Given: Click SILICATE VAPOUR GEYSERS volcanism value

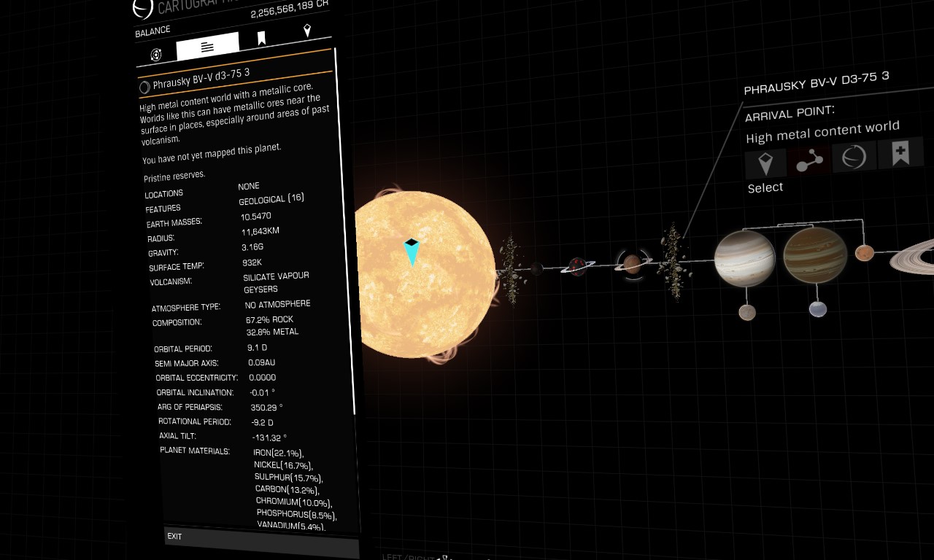Looking at the screenshot, I should 277,283.
